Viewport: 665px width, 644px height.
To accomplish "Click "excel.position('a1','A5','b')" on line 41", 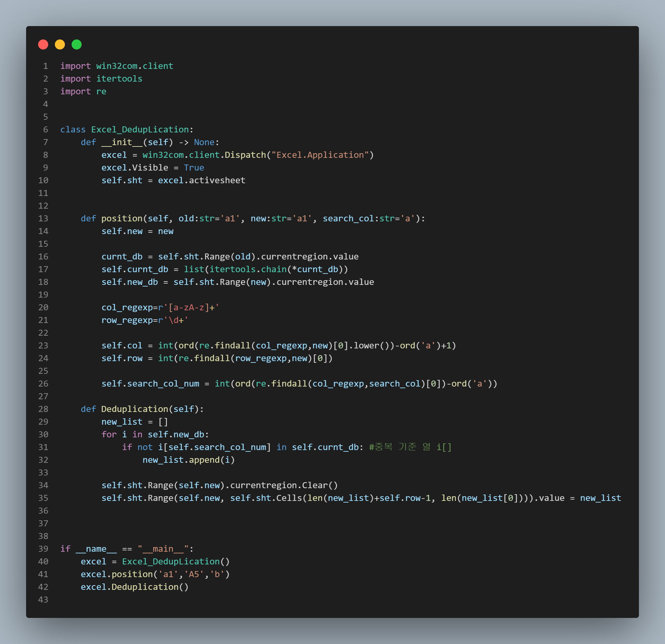I will click(155, 574).
